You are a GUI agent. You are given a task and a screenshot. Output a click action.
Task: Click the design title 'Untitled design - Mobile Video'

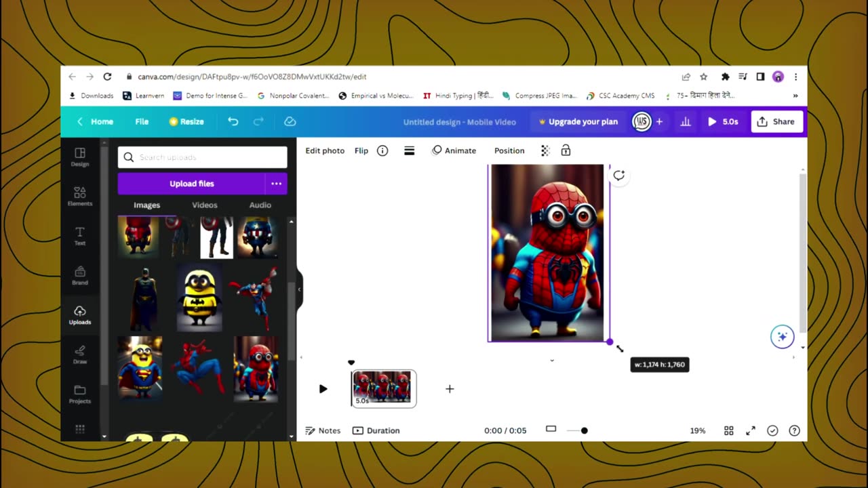point(460,121)
